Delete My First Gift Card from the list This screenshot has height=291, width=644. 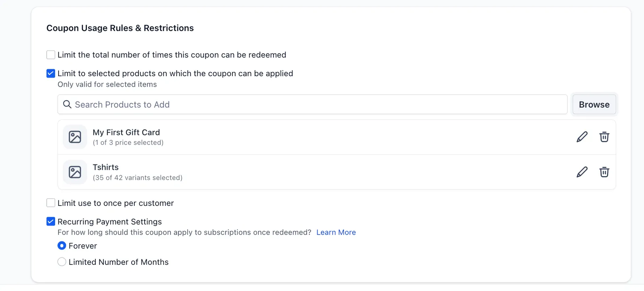[604, 137]
